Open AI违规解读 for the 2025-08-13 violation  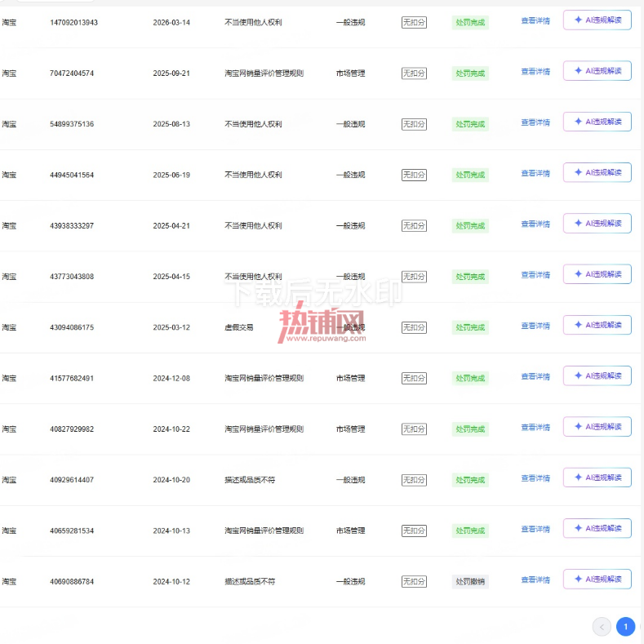pos(597,122)
